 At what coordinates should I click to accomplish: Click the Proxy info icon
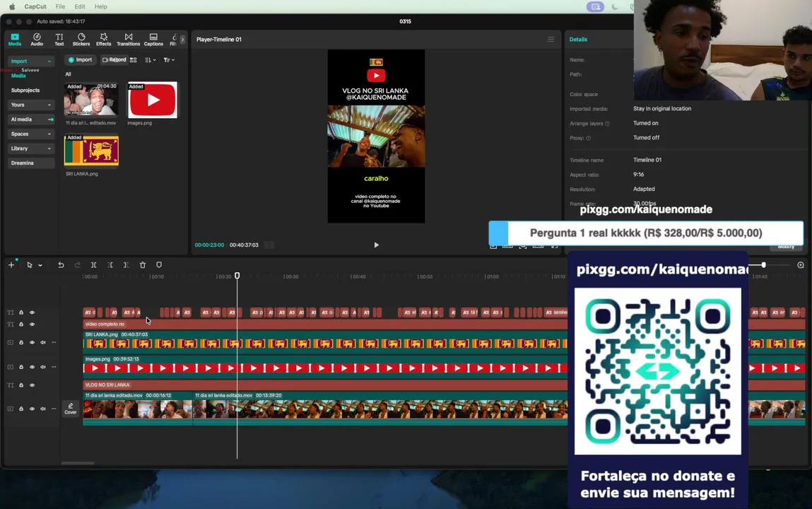[588, 138]
